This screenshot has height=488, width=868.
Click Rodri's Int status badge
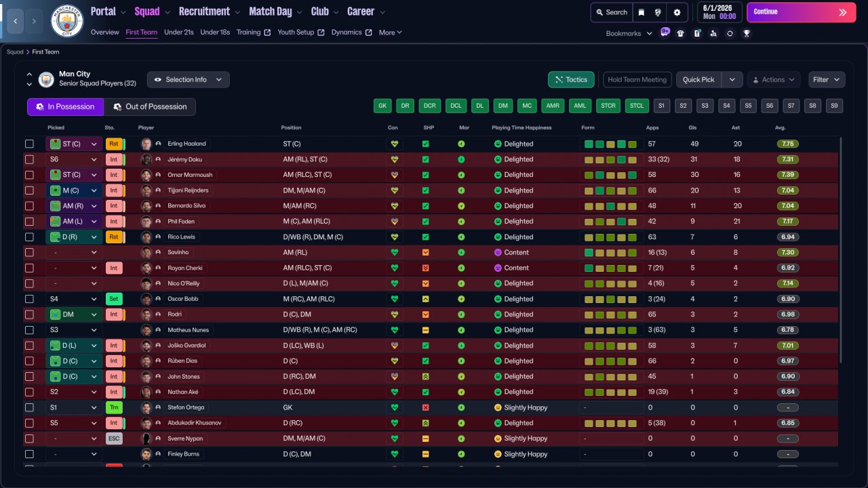tap(114, 314)
